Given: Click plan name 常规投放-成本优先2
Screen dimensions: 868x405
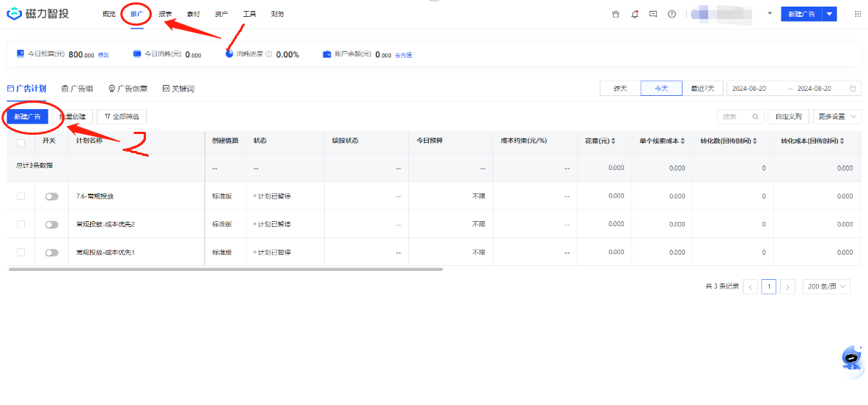Looking at the screenshot, I should pos(105,224).
